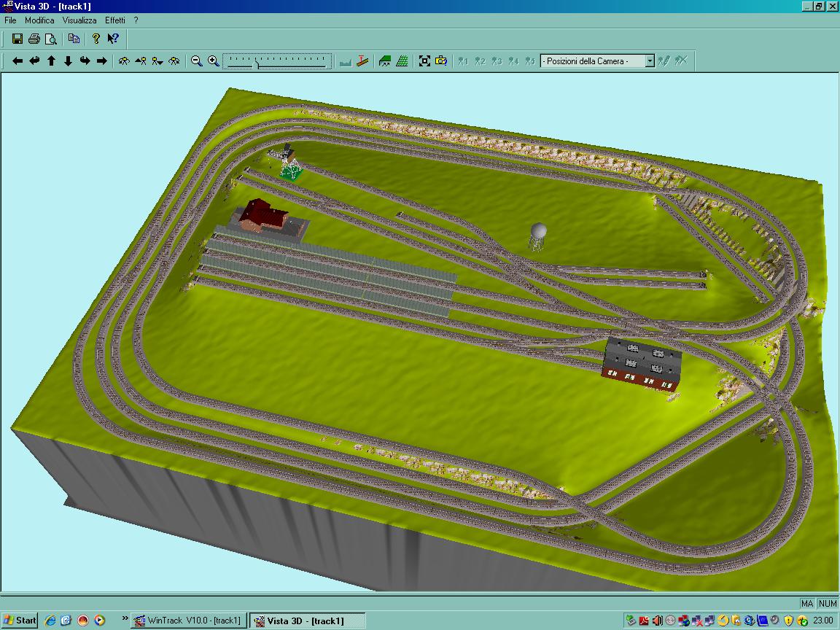The height and width of the screenshot is (630, 840).
Task: Move the camera right with the right arrow
Action: tap(102, 61)
